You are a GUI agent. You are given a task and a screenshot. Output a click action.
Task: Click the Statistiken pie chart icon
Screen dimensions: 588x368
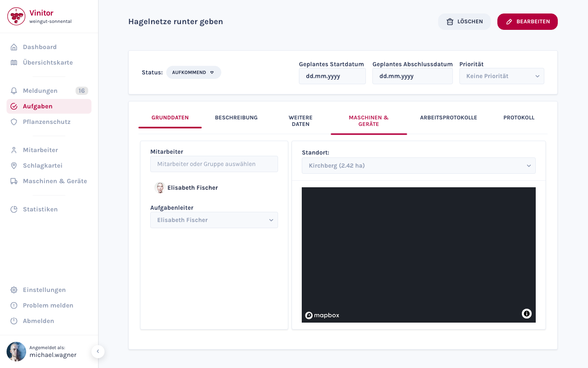click(14, 209)
